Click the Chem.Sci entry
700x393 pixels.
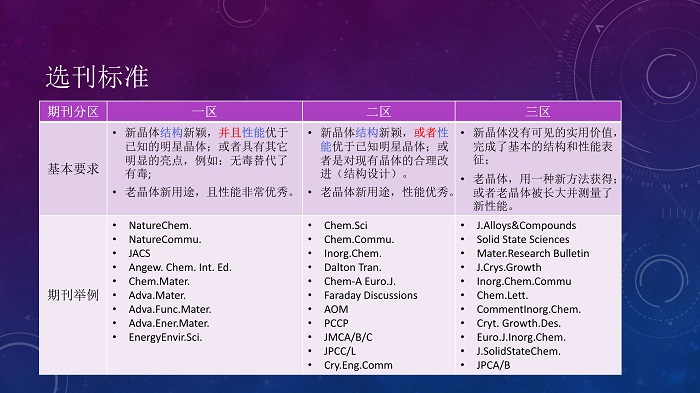point(346,226)
